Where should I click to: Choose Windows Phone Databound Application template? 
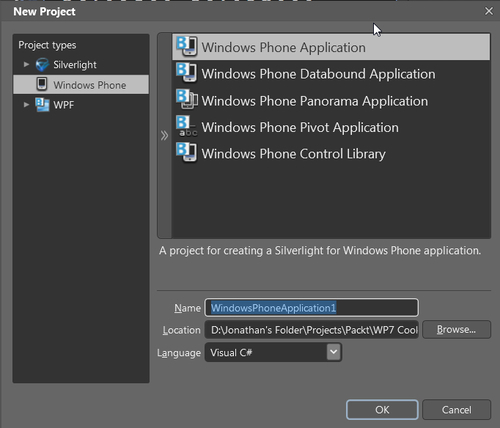pos(331,74)
